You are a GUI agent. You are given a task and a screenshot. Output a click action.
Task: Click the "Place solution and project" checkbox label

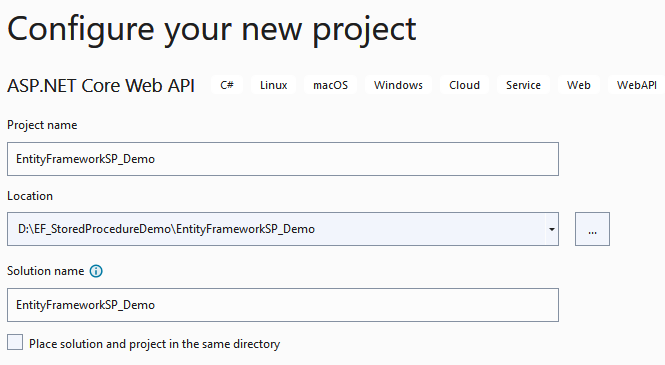click(x=154, y=344)
